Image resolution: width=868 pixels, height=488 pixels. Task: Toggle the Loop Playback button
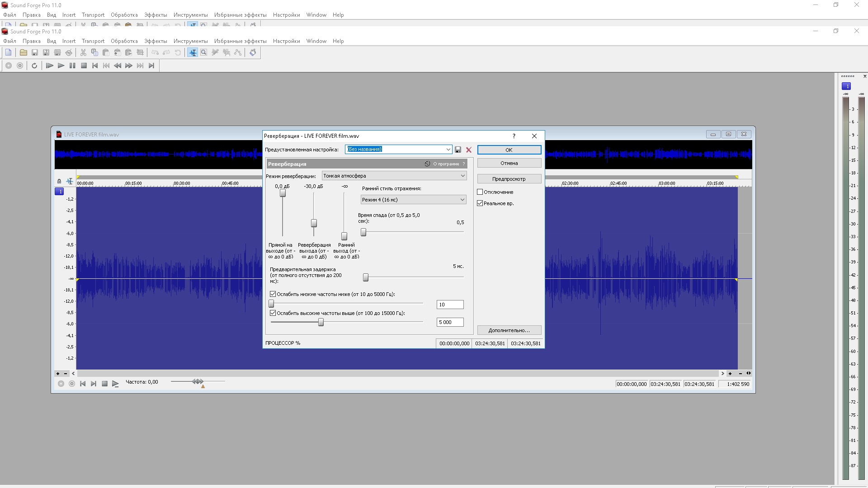coord(34,66)
